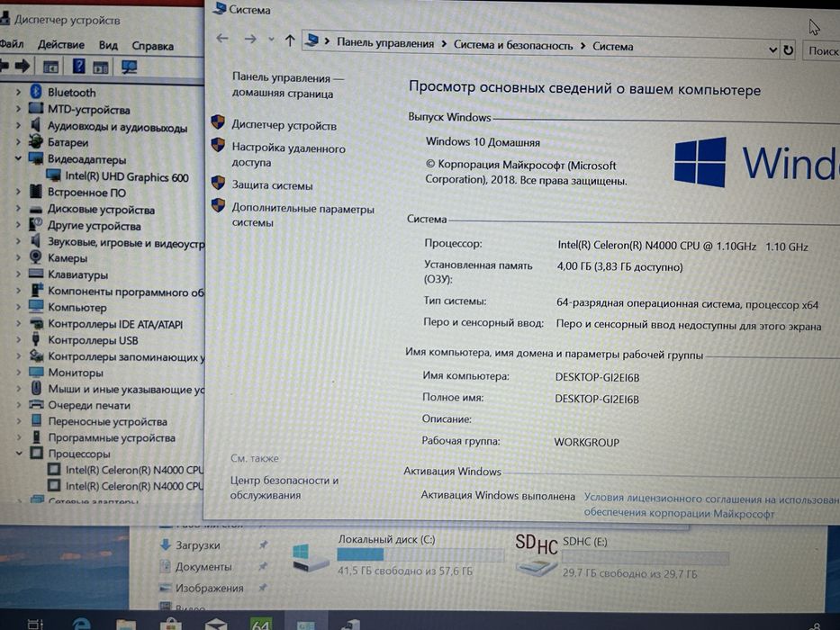The height and width of the screenshot is (630, 840).
Task: Expand the MTD-устройства node
Action: coord(18,109)
